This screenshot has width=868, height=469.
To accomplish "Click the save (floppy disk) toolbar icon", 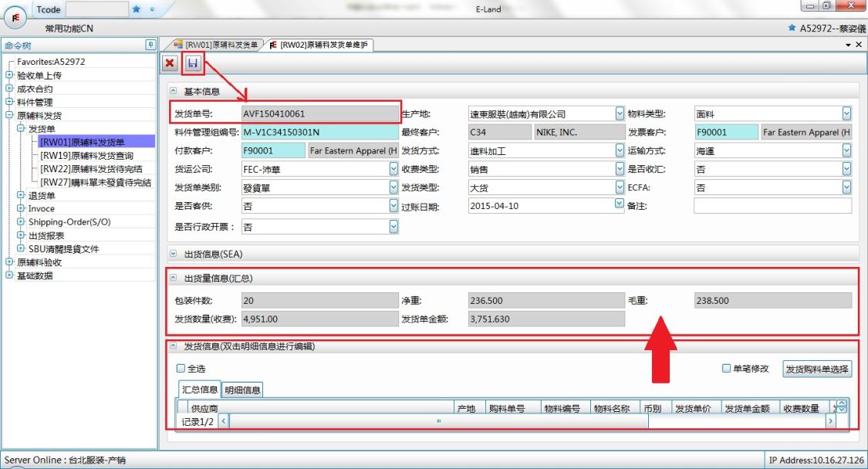I will pos(193,63).
